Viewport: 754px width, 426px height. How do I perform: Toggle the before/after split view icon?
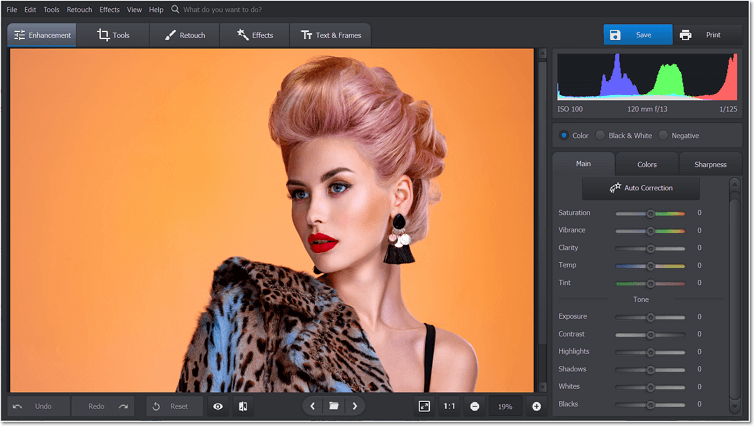click(243, 406)
